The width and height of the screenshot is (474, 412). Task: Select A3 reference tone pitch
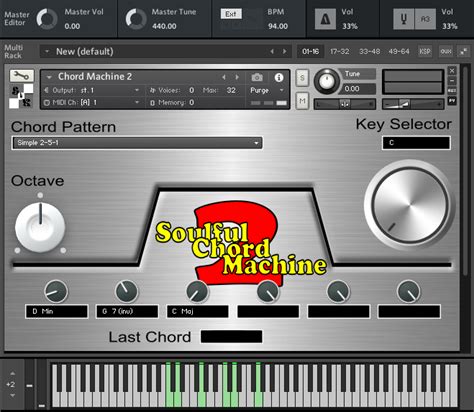[425, 19]
